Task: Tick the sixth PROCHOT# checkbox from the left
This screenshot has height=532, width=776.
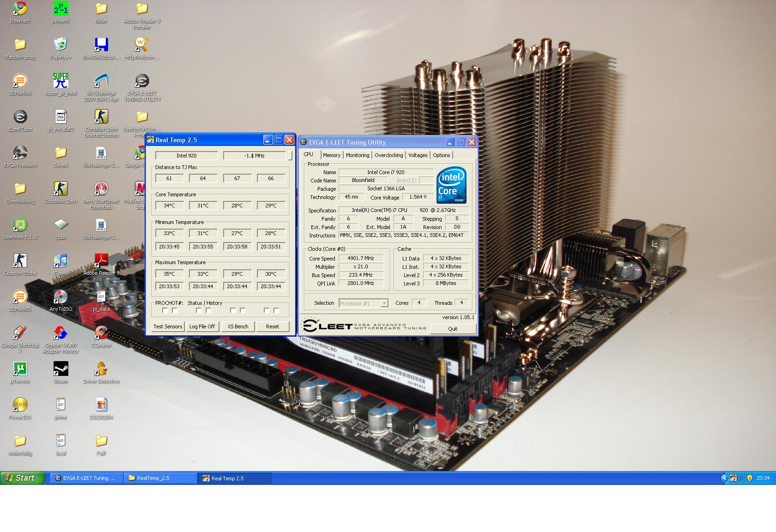Action: [242, 311]
